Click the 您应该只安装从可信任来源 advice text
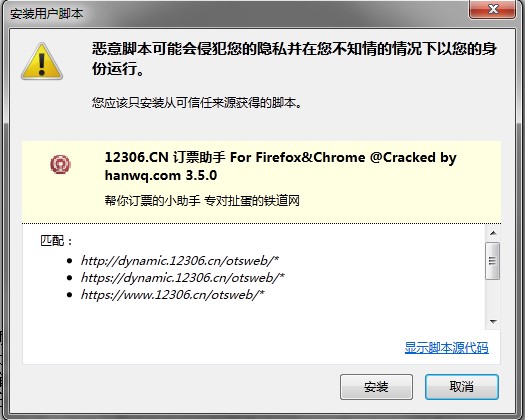 (x=197, y=102)
